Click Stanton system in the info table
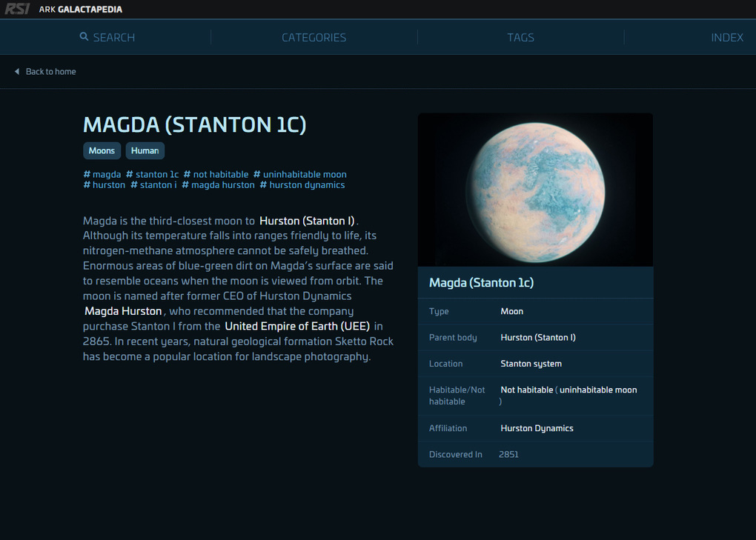 coord(531,364)
